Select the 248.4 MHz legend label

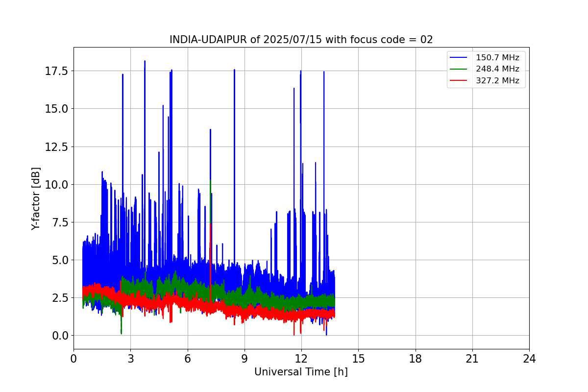497,69
